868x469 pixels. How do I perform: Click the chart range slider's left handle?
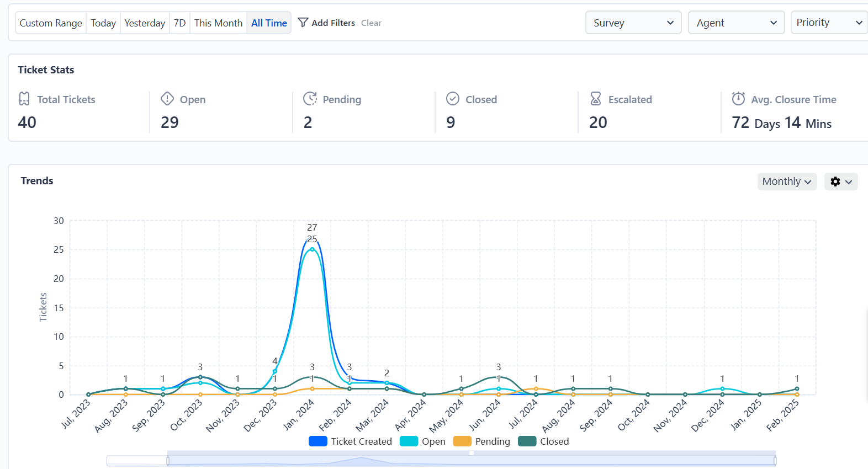[x=168, y=461]
